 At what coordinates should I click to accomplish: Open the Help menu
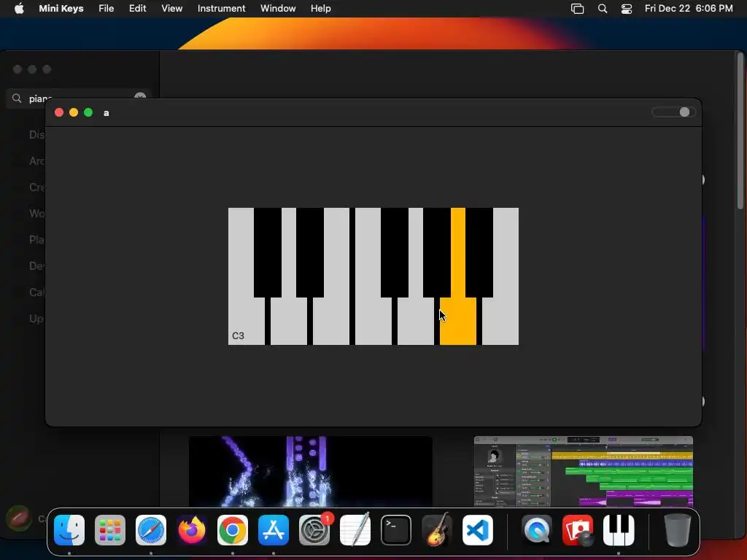tap(321, 9)
